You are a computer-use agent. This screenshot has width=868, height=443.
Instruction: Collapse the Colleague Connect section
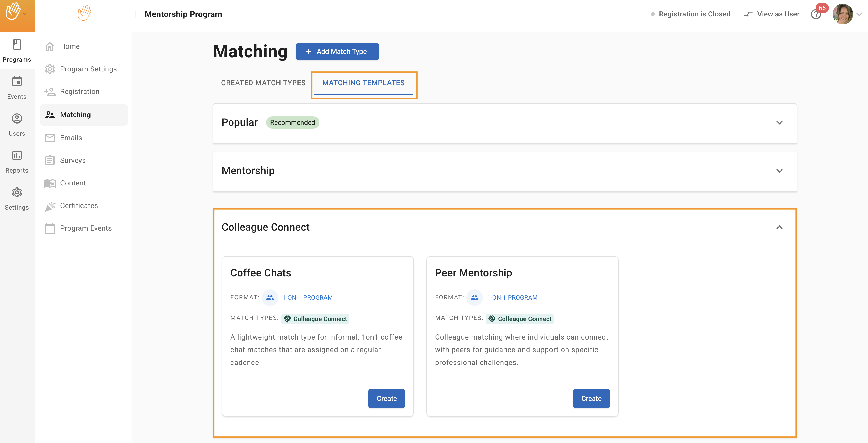(x=779, y=228)
